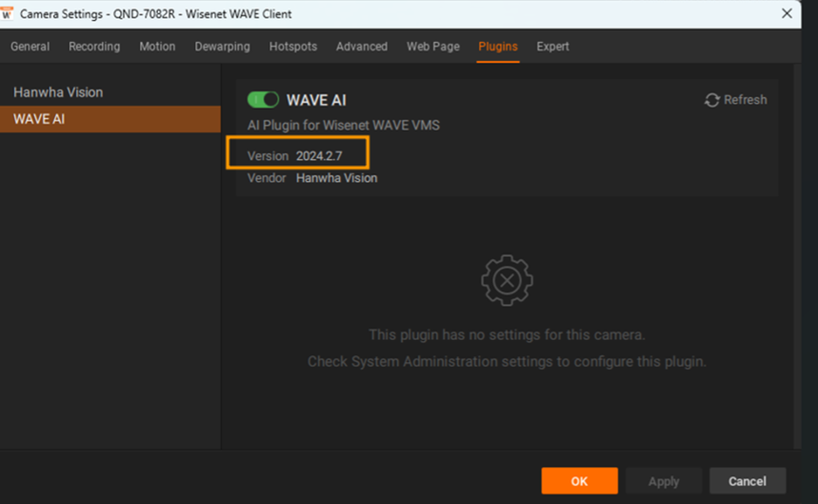Click the 'Check System Administration settings' text

pyautogui.click(x=507, y=361)
